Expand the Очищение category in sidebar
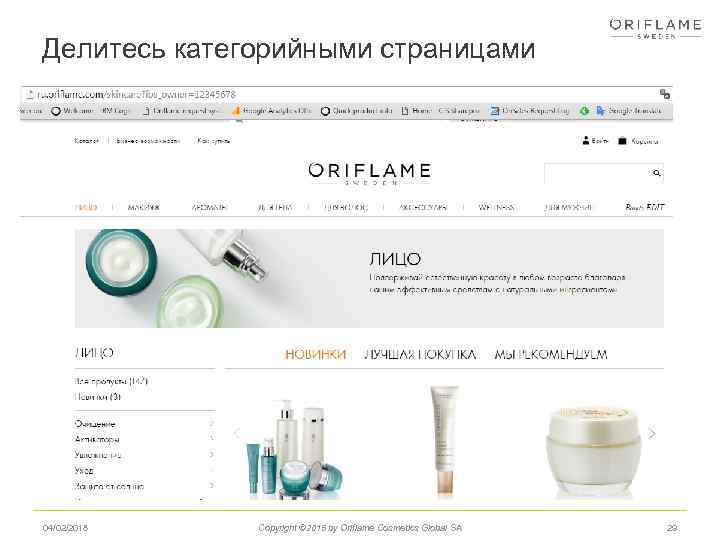720x540 pixels. pyautogui.click(x=211, y=423)
